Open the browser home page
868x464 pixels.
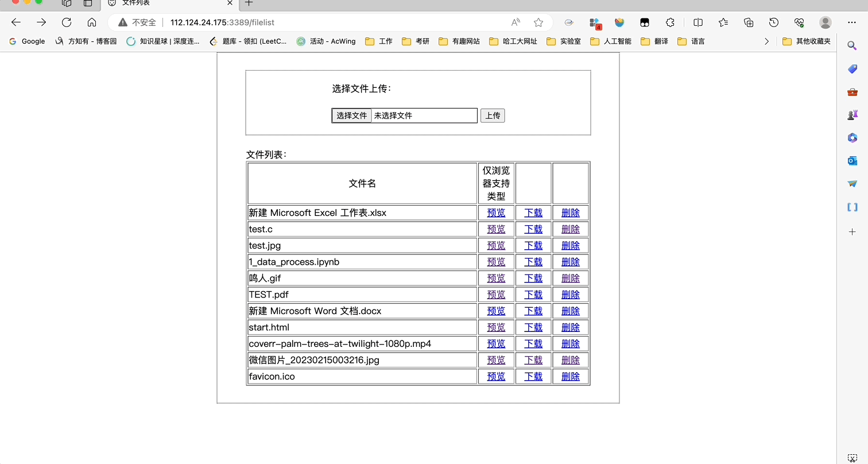tap(92, 22)
